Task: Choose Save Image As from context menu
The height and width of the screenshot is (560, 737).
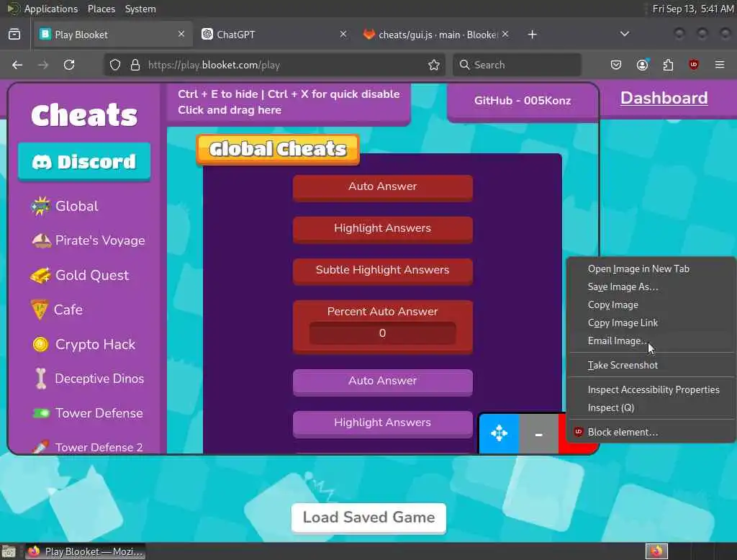Action: [651, 286]
